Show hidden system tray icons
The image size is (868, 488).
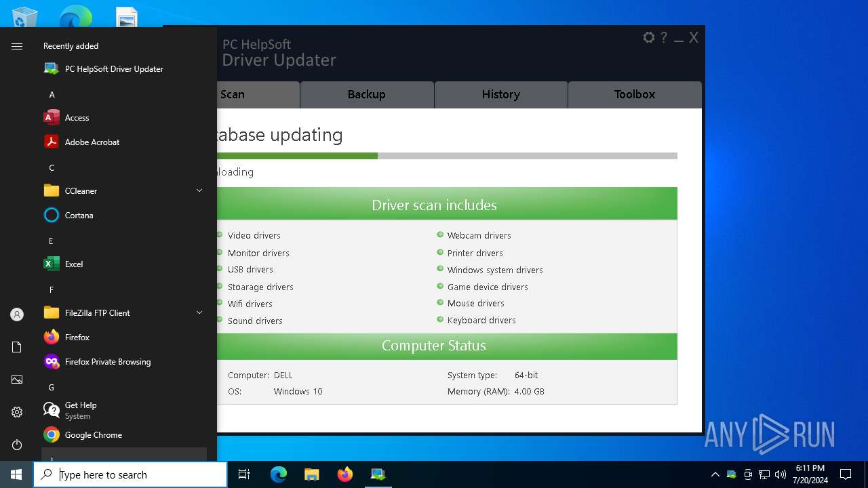pyautogui.click(x=715, y=474)
